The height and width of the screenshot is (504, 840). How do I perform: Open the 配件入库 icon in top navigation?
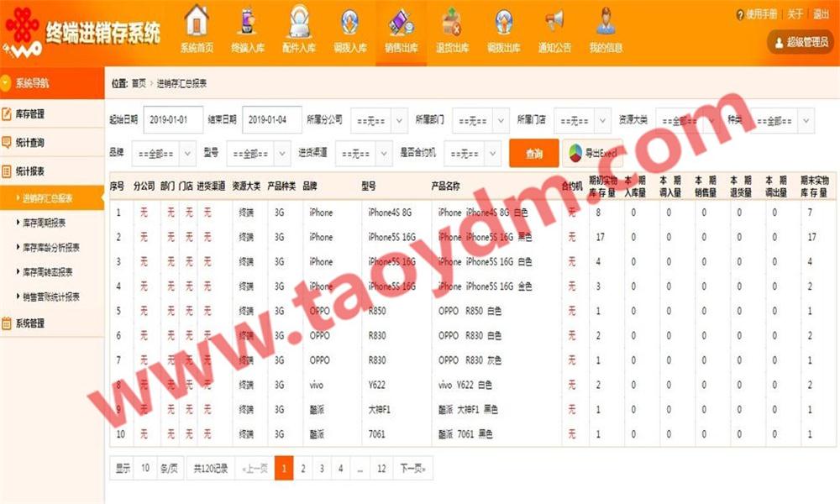tap(299, 22)
